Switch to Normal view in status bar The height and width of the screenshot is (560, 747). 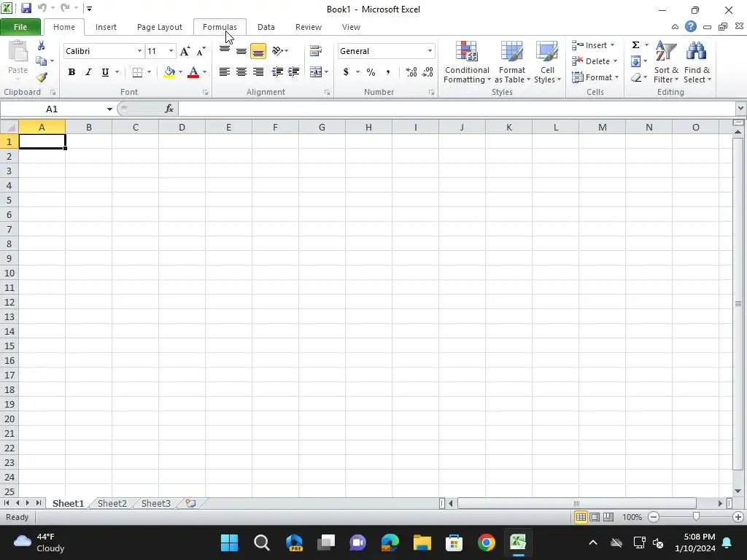tap(581, 517)
